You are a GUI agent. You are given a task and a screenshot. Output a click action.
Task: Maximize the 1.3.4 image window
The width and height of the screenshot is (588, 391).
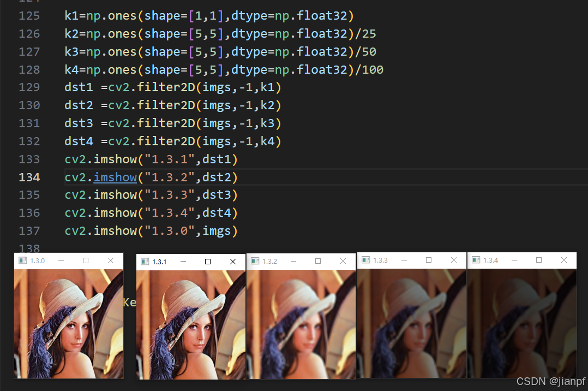pyautogui.click(x=539, y=260)
